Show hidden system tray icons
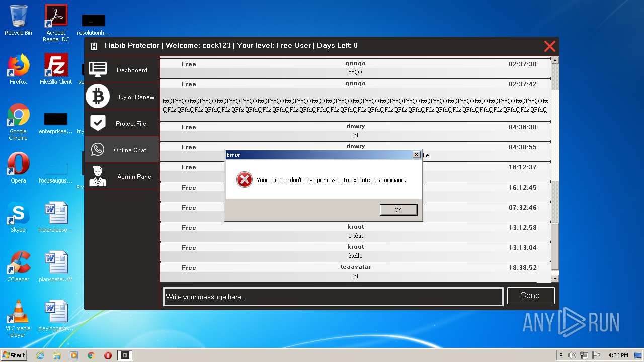The height and width of the screenshot is (362, 644). (x=561, y=355)
